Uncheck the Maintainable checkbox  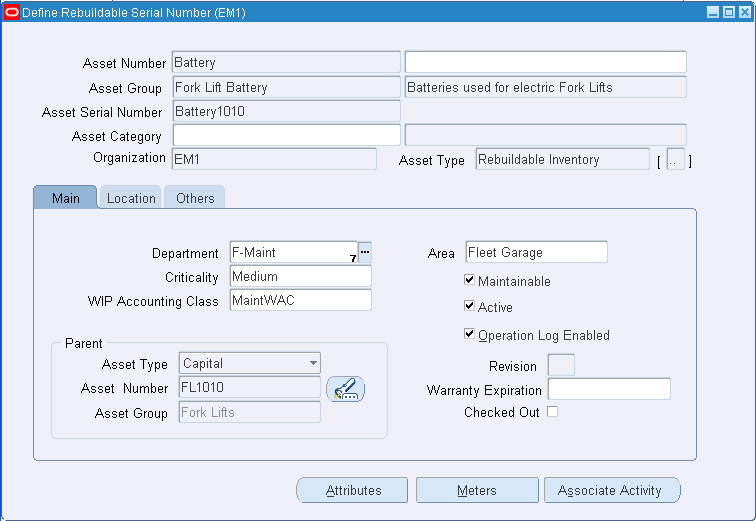[x=469, y=280]
